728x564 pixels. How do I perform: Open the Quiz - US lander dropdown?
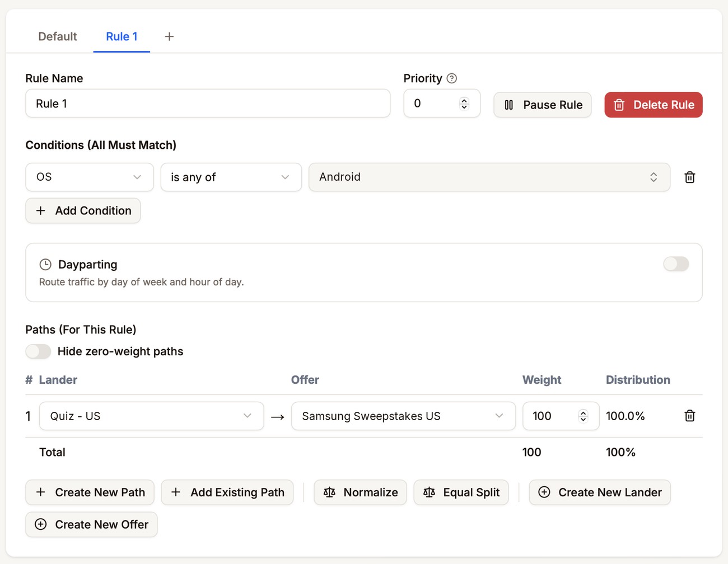pos(151,416)
